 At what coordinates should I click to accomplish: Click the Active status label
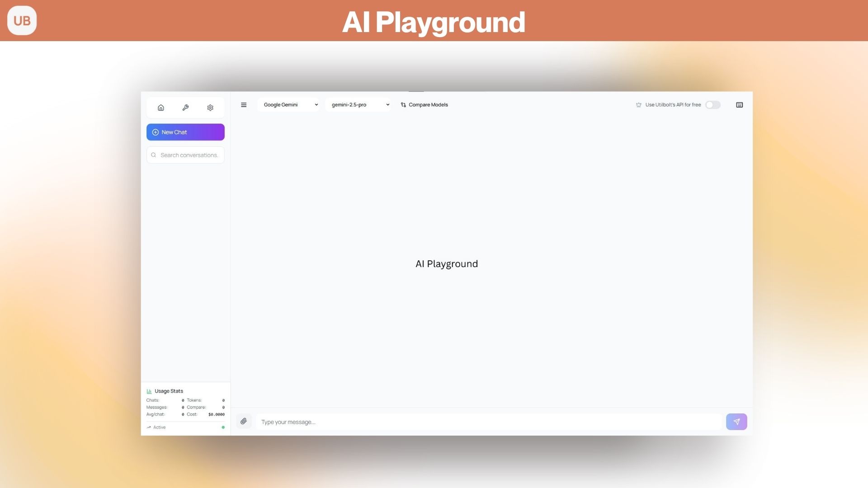click(159, 427)
